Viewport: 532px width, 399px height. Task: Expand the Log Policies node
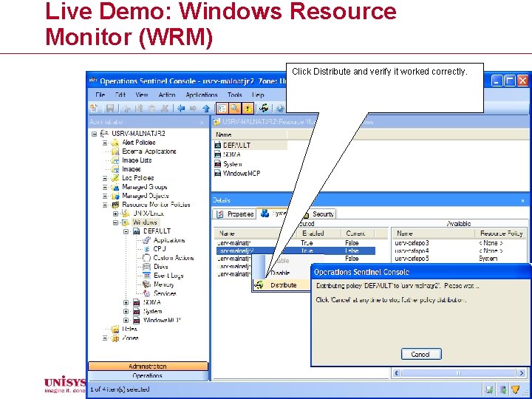(x=105, y=178)
